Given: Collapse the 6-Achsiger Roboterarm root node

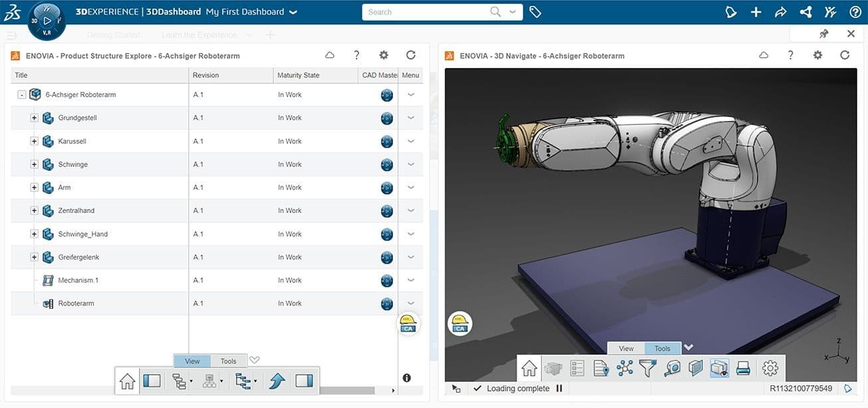Looking at the screenshot, I should coord(22,95).
